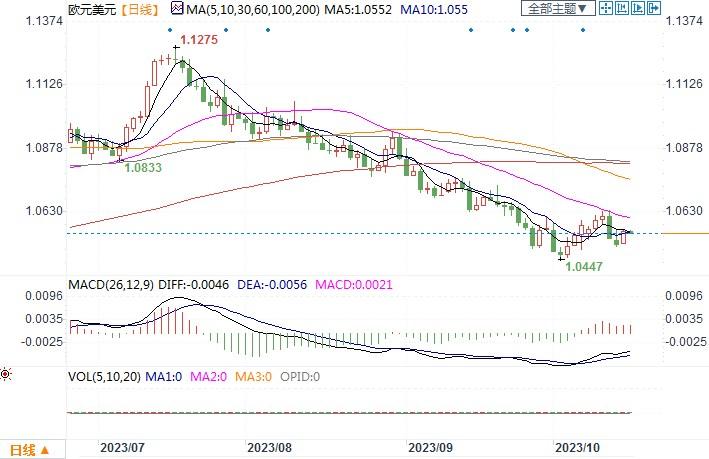Click the 【日线】 period label at top
Screen dimensions: 709x459
(141, 9)
